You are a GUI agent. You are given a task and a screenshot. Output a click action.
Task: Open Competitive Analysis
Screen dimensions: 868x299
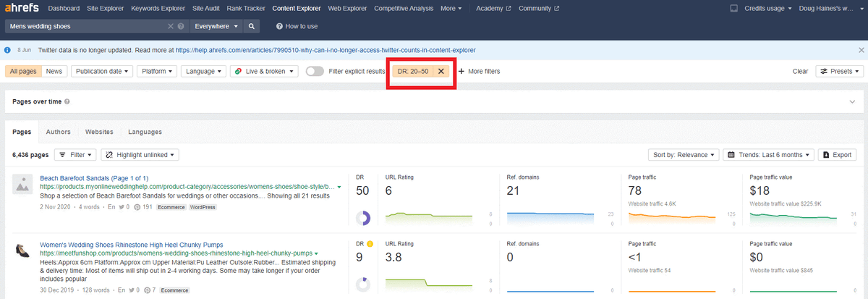click(404, 9)
